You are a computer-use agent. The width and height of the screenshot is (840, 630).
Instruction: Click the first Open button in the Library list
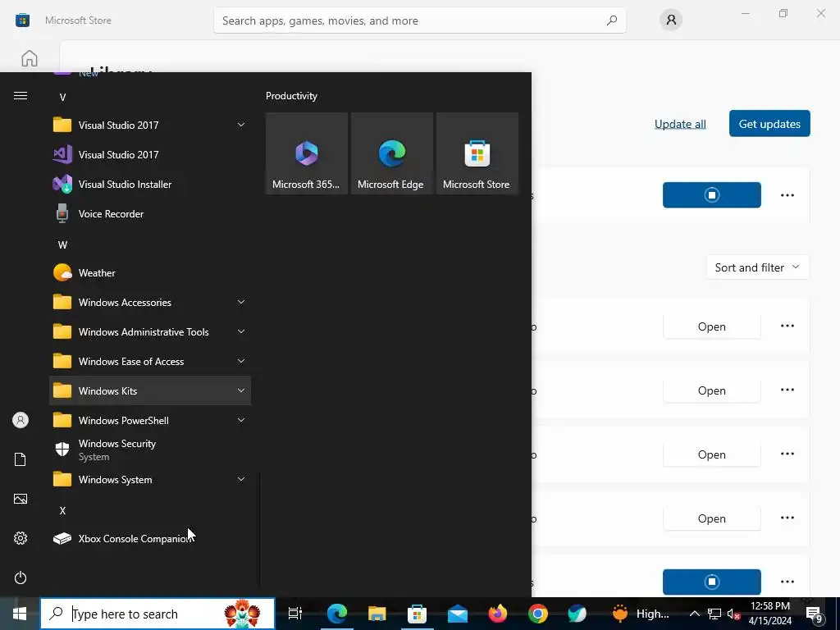click(711, 326)
